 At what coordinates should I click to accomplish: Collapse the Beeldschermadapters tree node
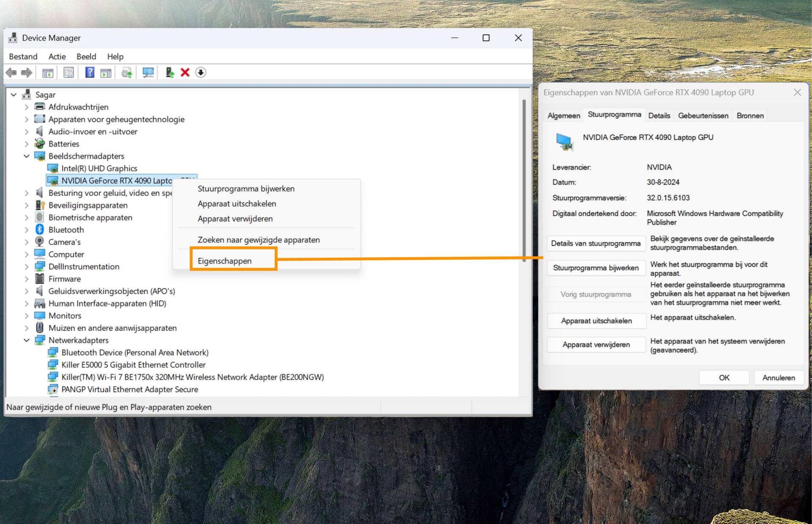(x=27, y=156)
